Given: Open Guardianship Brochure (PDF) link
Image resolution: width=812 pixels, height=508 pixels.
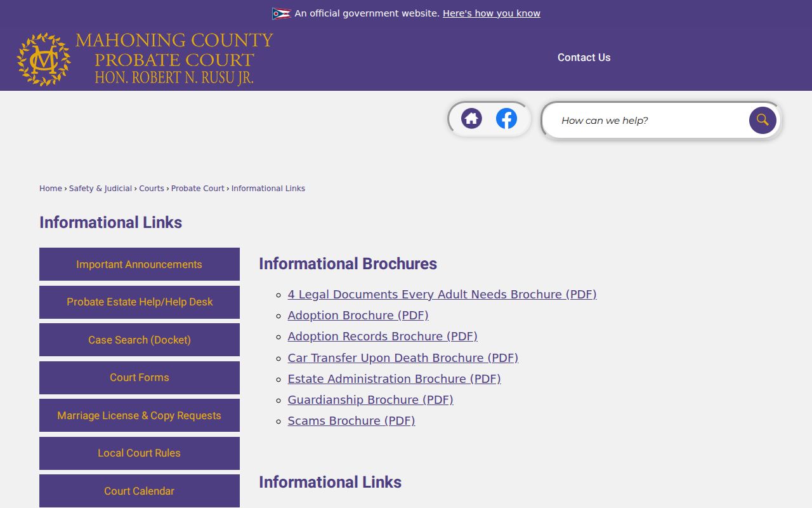Looking at the screenshot, I should [x=370, y=400].
